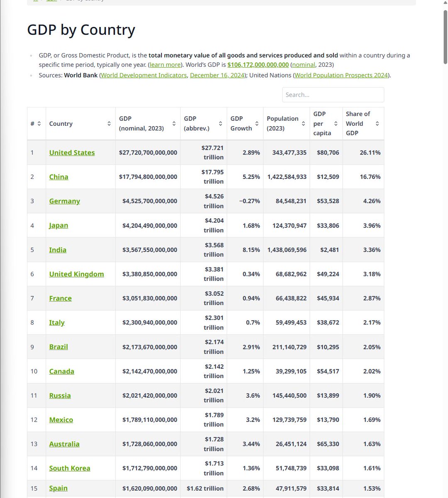Open the Germany country link
Screen dimensions: 448x498
pyautogui.click(x=64, y=201)
